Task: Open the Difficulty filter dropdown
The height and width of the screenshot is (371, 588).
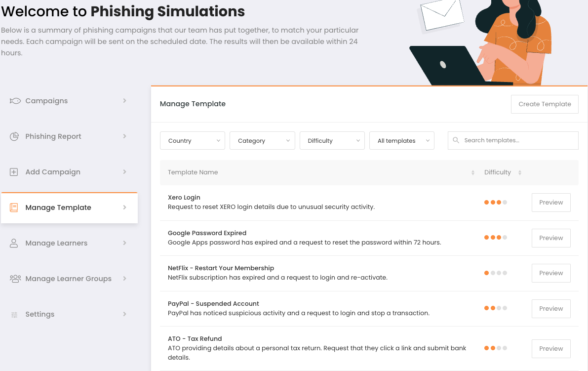Action: 332,141
